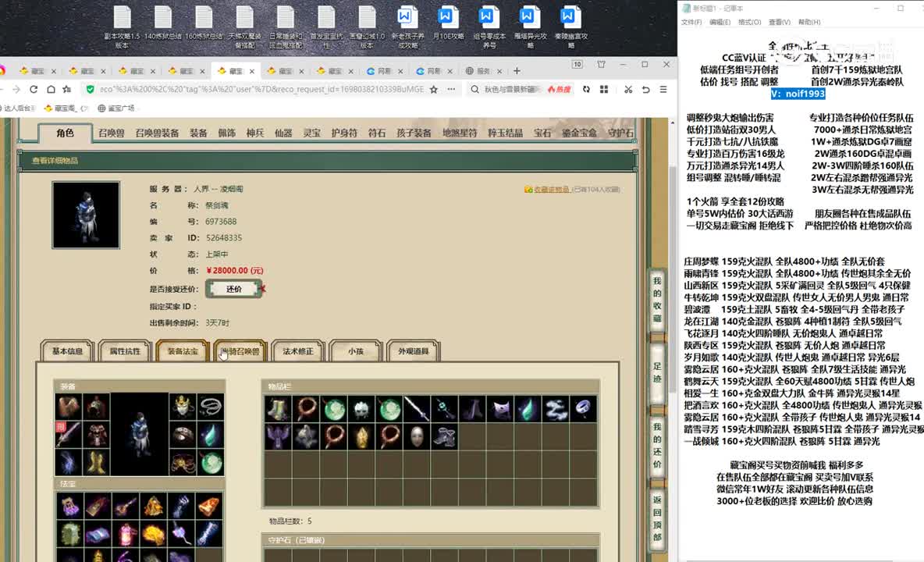
Task: Open the browser hamburger menu
Action: pos(663,90)
